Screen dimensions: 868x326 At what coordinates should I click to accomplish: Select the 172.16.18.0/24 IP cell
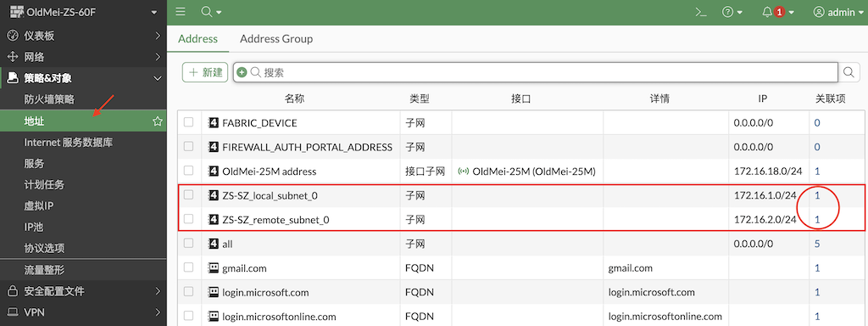tap(769, 171)
